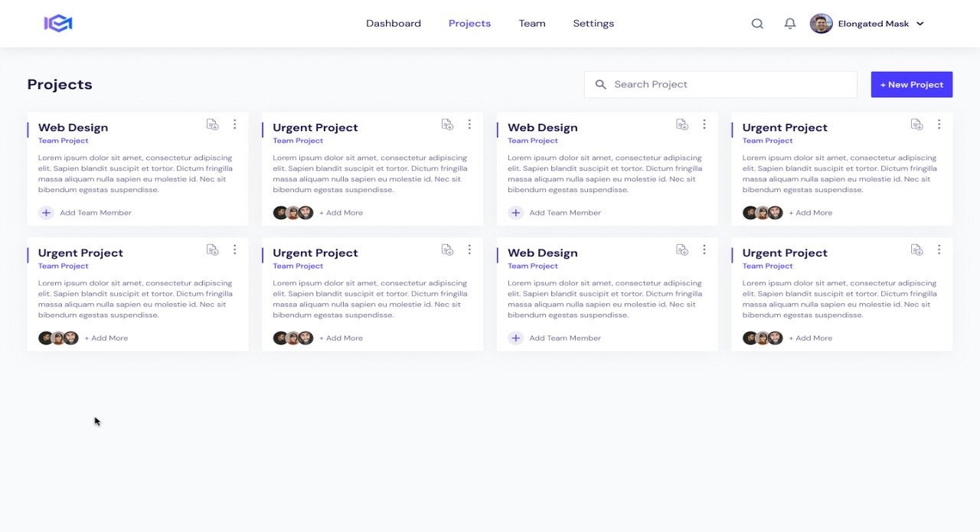Click the file icon on the top-right Urgent Project card
Image resolution: width=980 pixels, height=532 pixels.
coord(916,124)
